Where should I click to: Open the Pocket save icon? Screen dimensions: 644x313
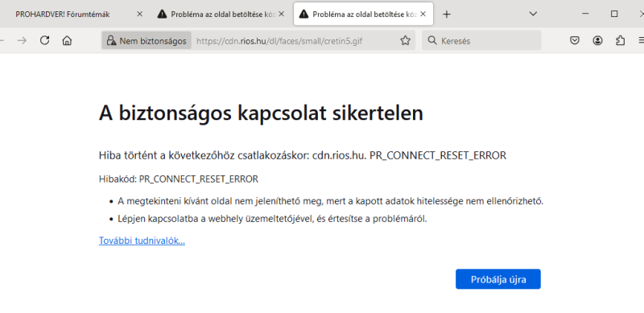point(575,40)
